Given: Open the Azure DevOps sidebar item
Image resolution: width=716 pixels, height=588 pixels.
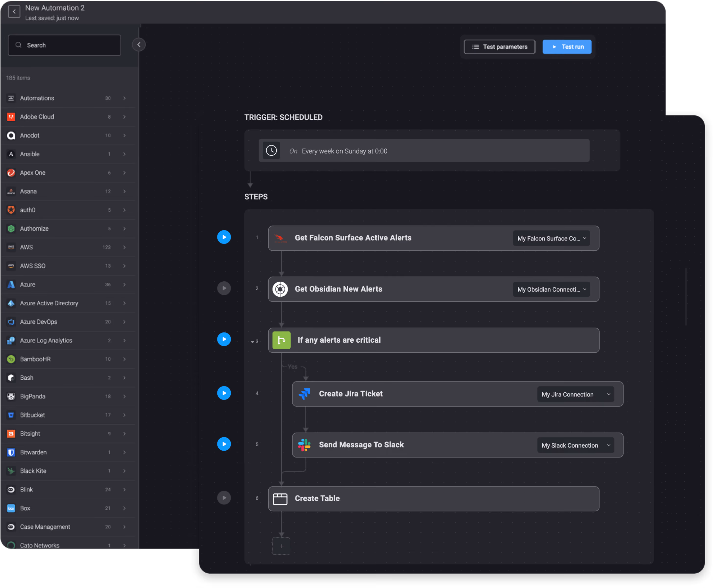Looking at the screenshot, I should (x=68, y=322).
